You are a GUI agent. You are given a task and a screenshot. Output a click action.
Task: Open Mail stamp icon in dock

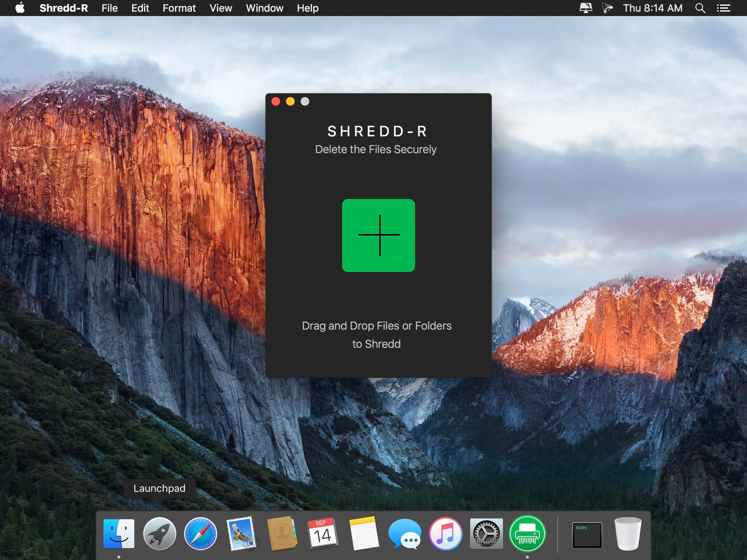click(241, 534)
